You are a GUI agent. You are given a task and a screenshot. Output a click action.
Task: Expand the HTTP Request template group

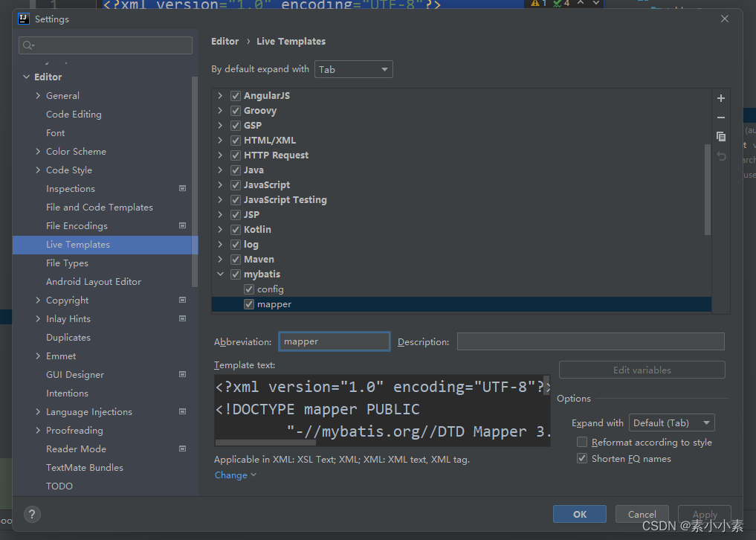coord(220,155)
